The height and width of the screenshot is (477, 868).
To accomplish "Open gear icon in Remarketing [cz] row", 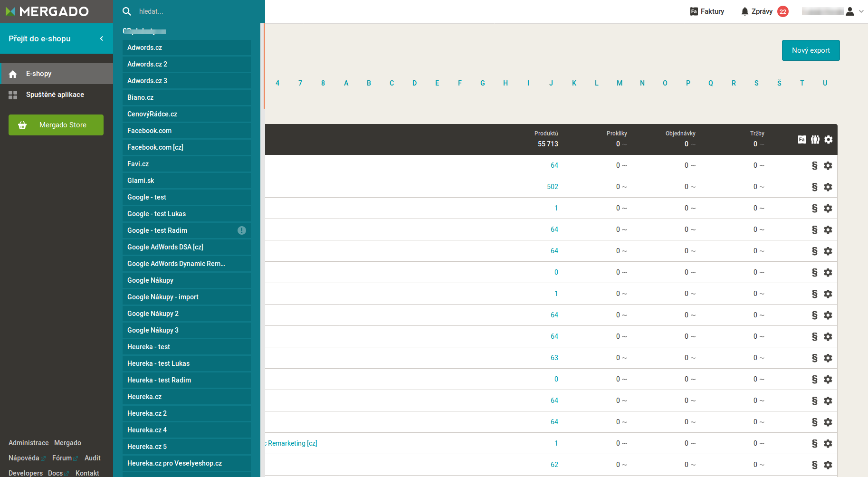I will [x=828, y=443].
